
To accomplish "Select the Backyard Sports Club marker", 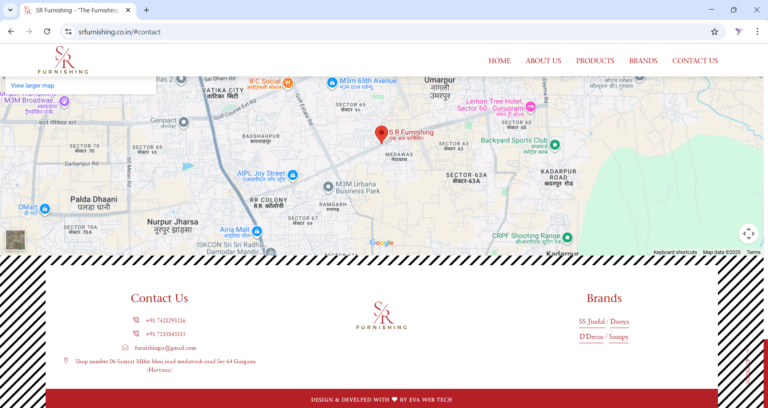I will (x=554, y=144).
